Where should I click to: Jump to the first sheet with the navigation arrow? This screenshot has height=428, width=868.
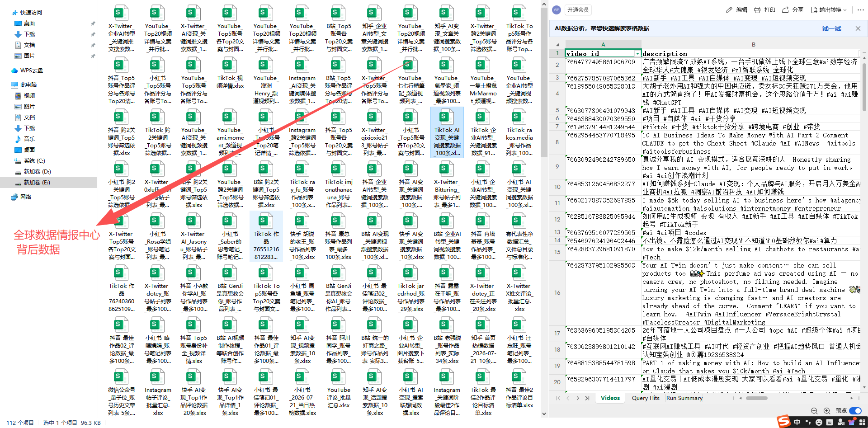[x=558, y=398]
